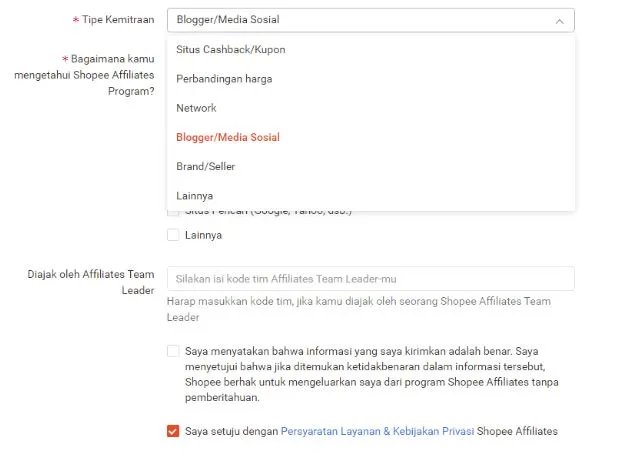Tick the Lainnya checkbox below the dropdown
The width and height of the screenshot is (621, 460).
[173, 235]
